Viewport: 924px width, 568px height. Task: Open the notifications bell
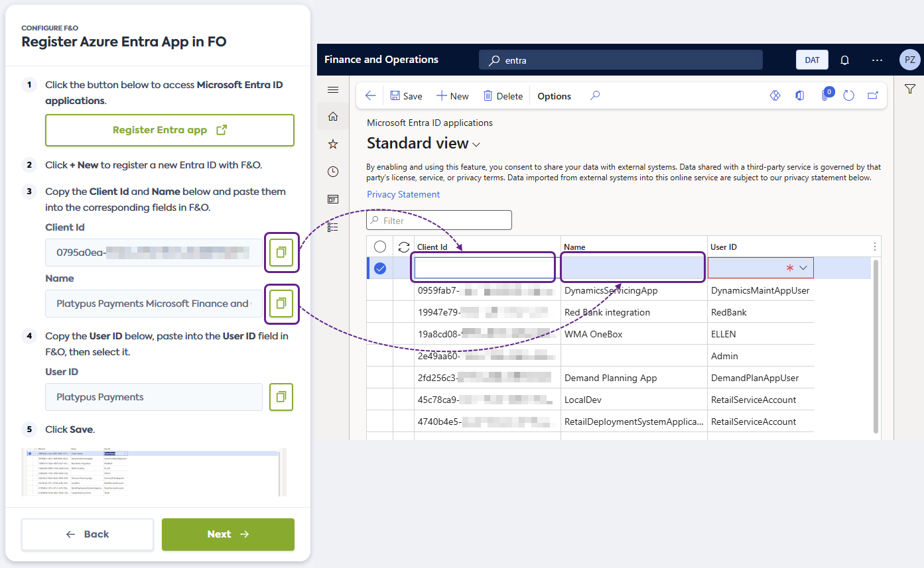[844, 60]
